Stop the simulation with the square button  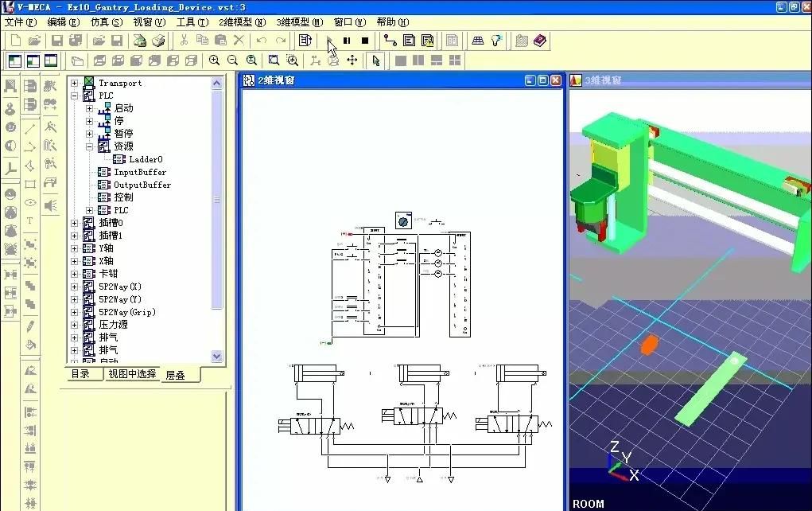[x=365, y=41]
